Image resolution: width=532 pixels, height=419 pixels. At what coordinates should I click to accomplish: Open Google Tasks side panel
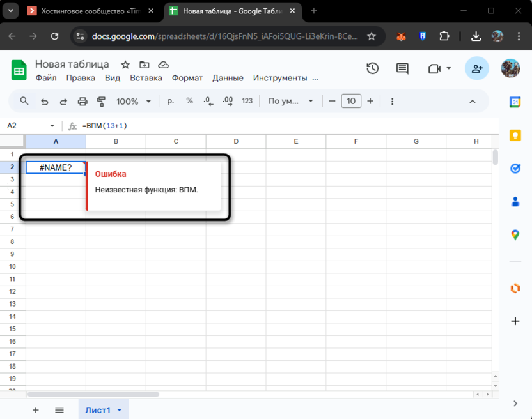point(515,168)
